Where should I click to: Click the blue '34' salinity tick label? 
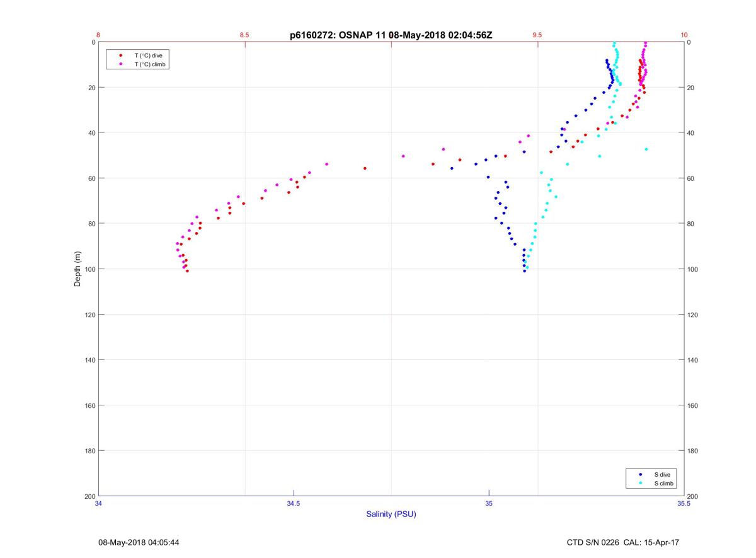[98, 503]
